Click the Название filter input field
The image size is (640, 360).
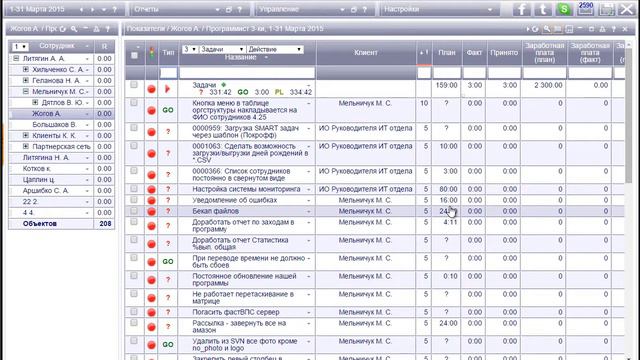click(x=247, y=73)
